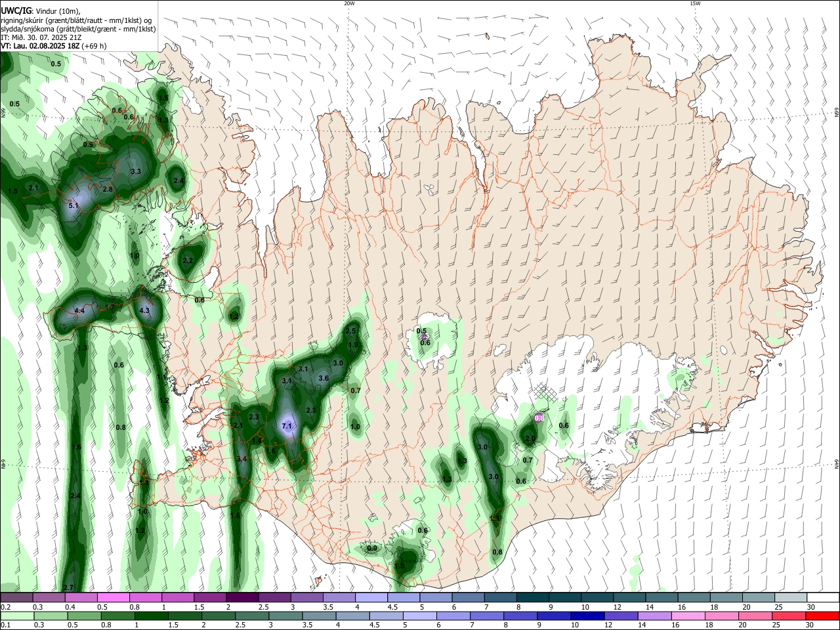Click the 1.9 precipitation value on the map
Viewport: 840px width, 630px height.
coord(353,345)
